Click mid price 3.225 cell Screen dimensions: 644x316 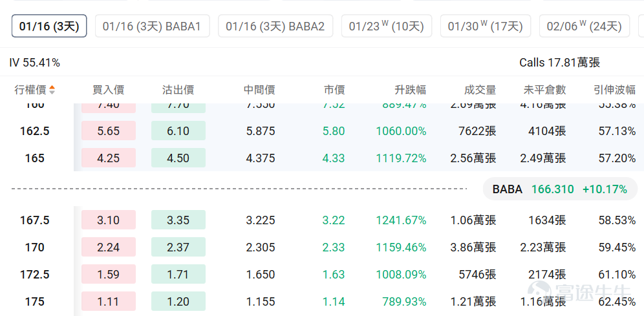point(261,220)
